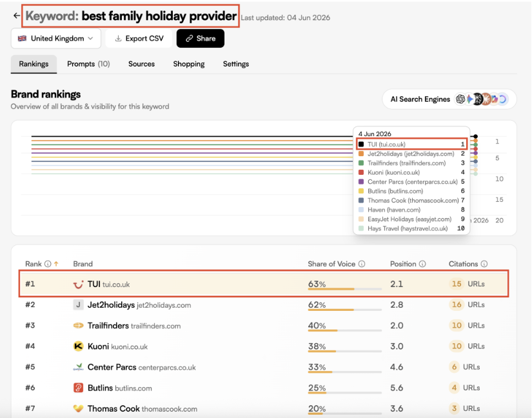532x418 pixels.
Task: Click the Last updated 04 Jun 2026 text
Action: [x=285, y=17]
